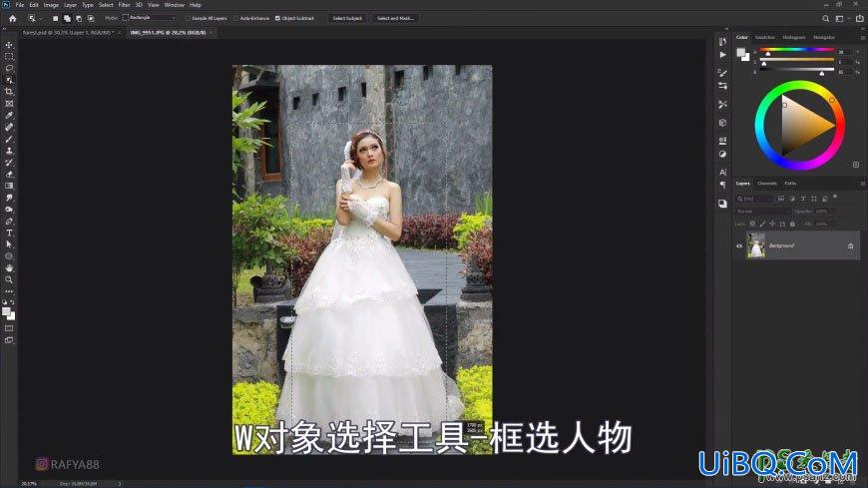Image resolution: width=868 pixels, height=488 pixels.
Task: Toggle lock transparent pixels
Action: pyautogui.click(x=752, y=224)
